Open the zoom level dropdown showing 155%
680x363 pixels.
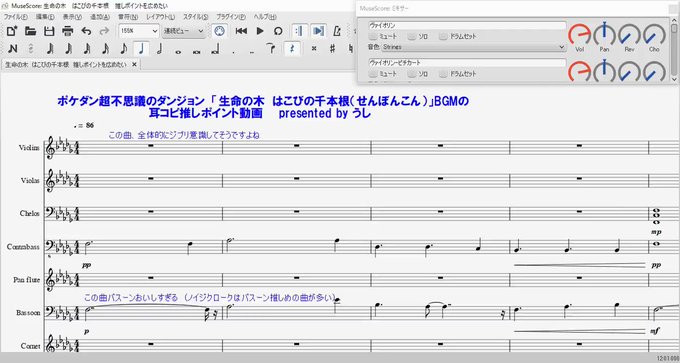point(139,31)
